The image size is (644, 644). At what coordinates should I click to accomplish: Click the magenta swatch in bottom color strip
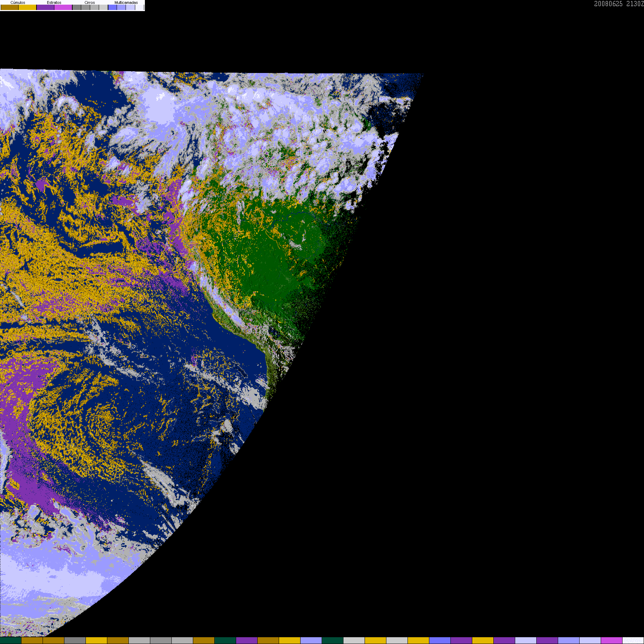tap(611, 640)
